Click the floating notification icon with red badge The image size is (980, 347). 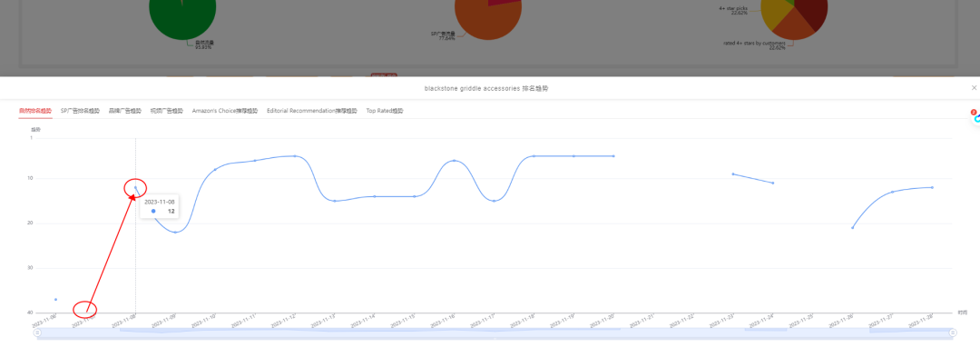[975, 117]
